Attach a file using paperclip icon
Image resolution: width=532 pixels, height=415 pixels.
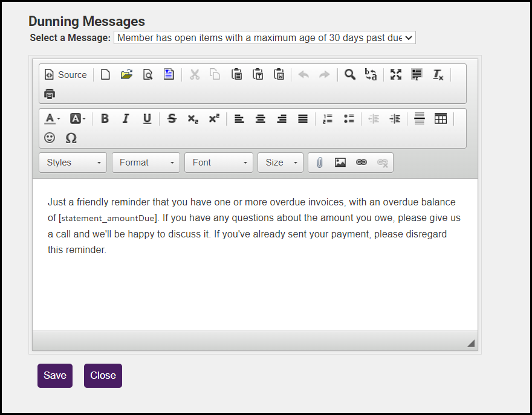(319, 162)
